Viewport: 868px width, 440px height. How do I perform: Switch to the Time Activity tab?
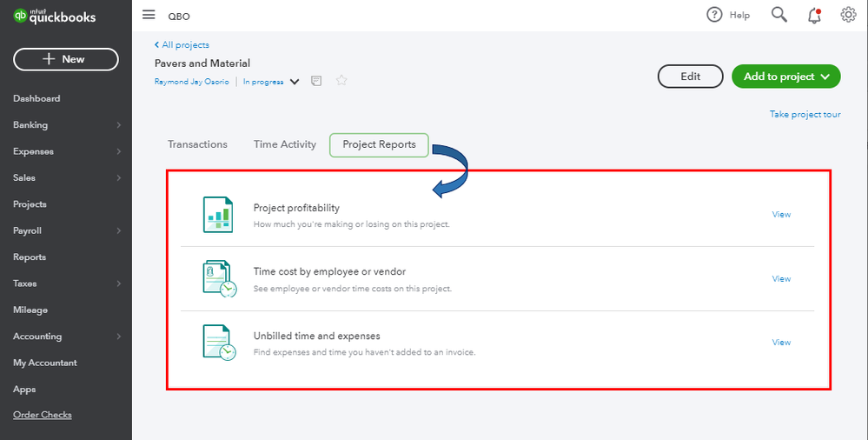click(x=285, y=144)
